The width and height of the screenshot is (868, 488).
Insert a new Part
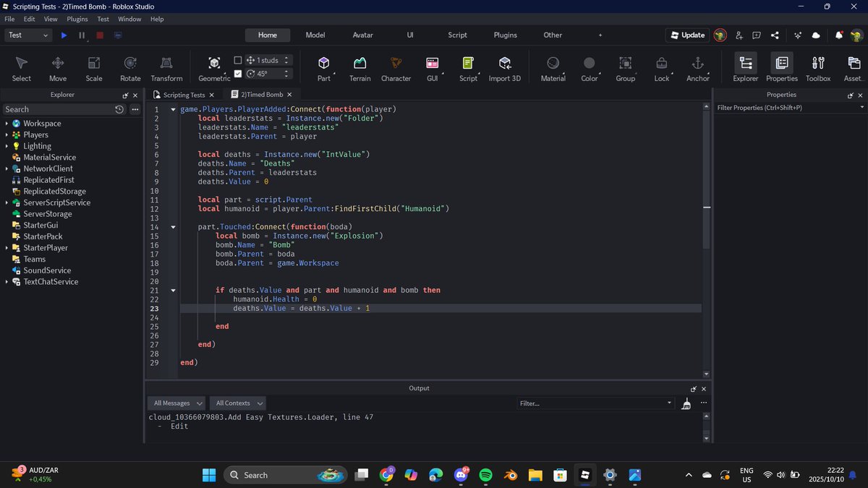[324, 69]
